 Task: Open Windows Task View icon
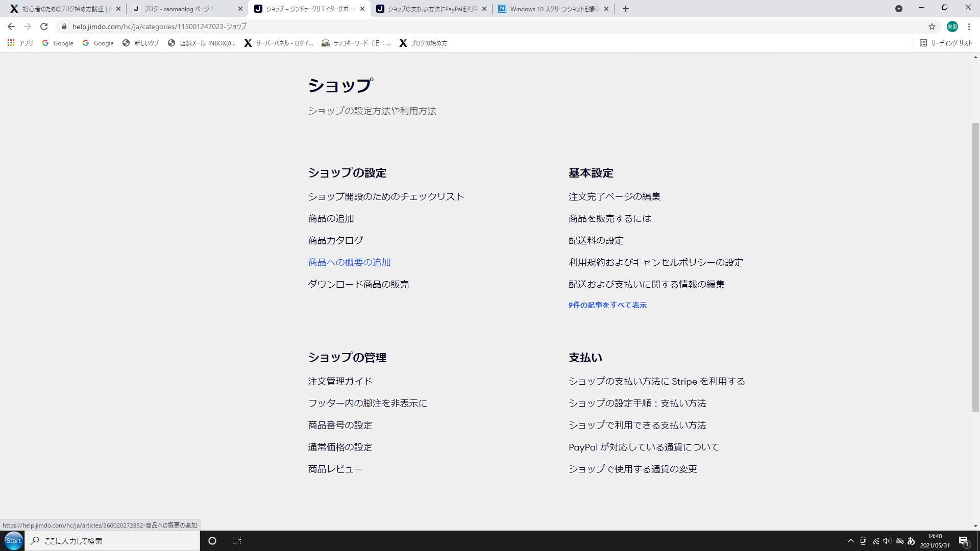[x=236, y=541]
